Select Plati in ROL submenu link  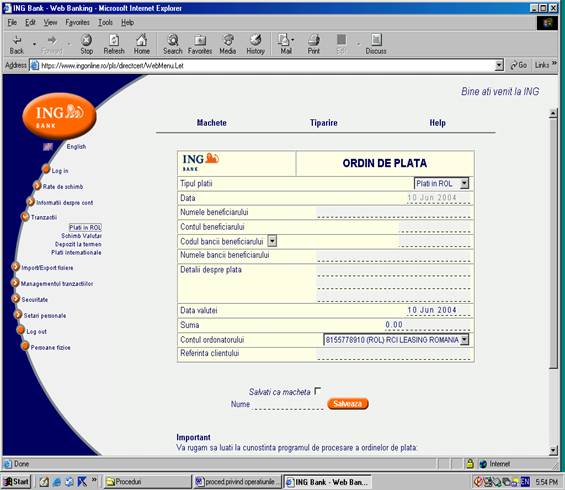85,227
